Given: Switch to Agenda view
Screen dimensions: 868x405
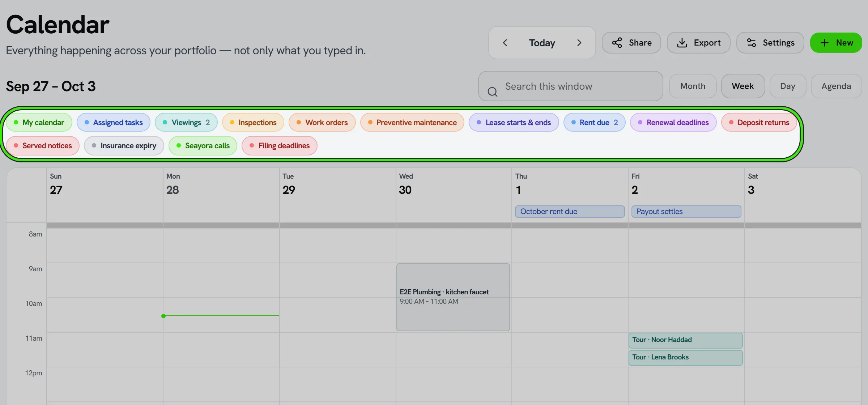Looking at the screenshot, I should 836,86.
